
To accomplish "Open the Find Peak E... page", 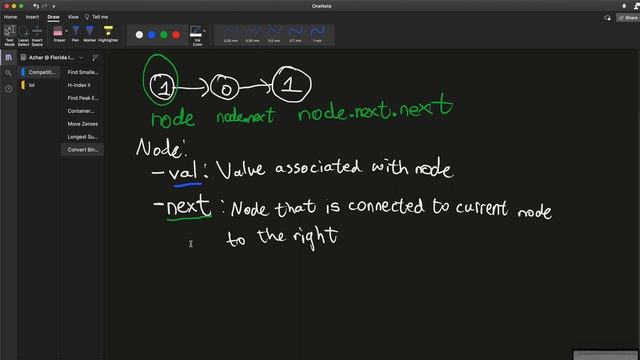I will coord(82,98).
